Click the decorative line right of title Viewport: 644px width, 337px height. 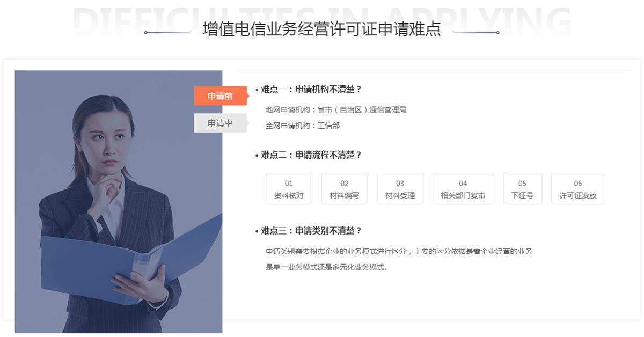coord(475,33)
